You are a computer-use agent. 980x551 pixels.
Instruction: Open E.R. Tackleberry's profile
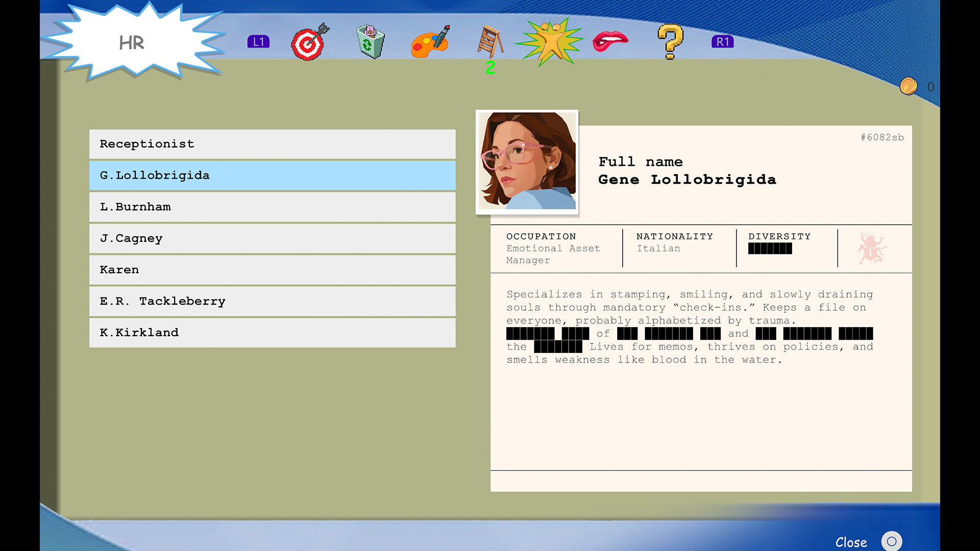point(272,302)
